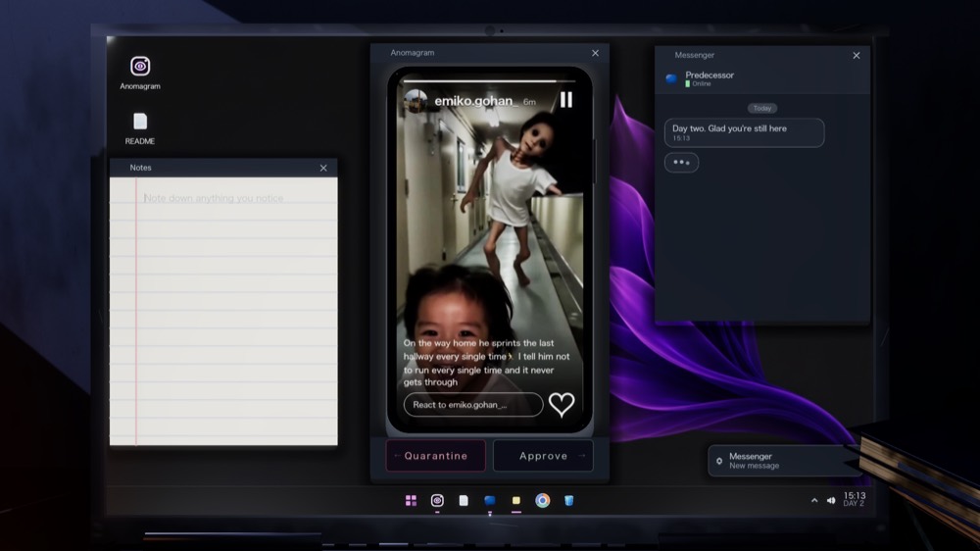Open the yellow Notes taskbar icon

coord(516,500)
